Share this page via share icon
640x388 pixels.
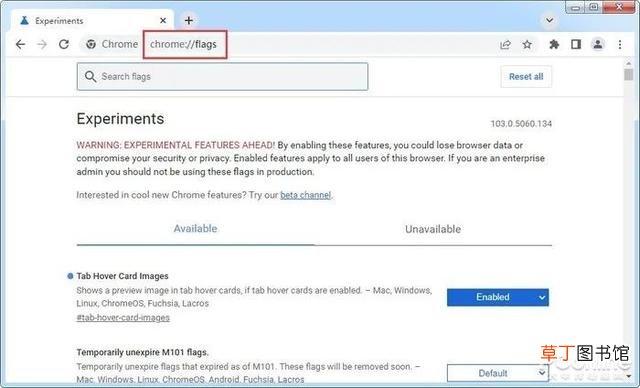[x=505, y=44]
